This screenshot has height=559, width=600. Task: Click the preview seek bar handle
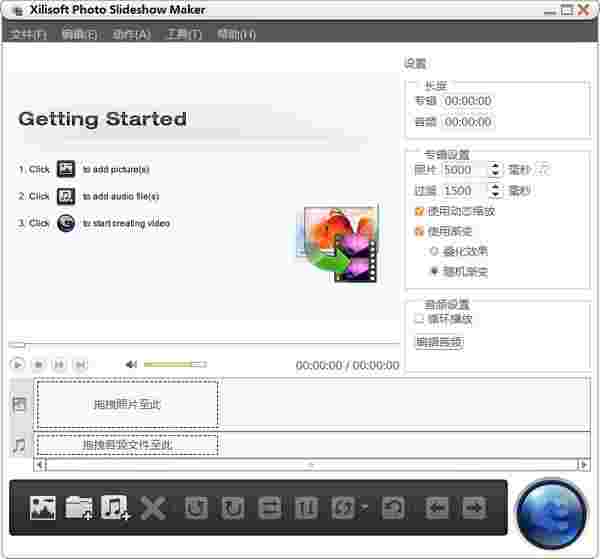pyautogui.click(x=17, y=345)
